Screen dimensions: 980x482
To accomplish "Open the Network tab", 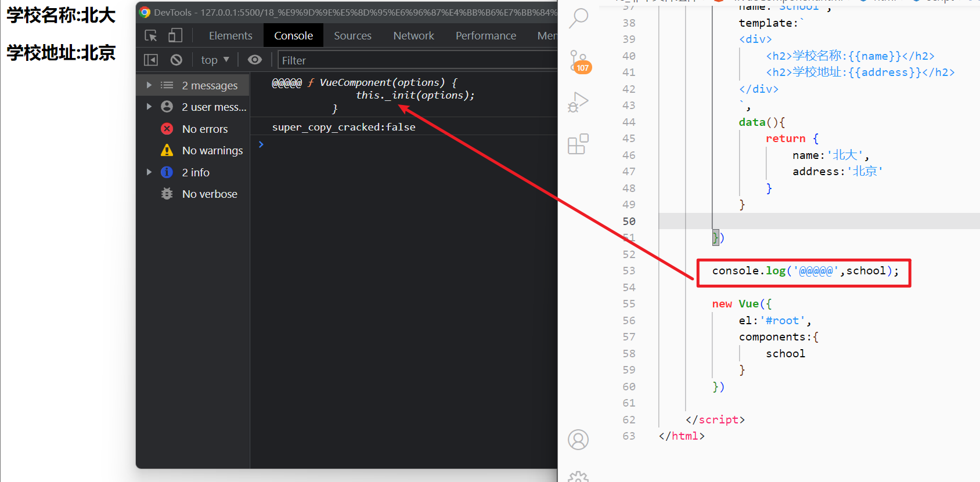I will [413, 36].
